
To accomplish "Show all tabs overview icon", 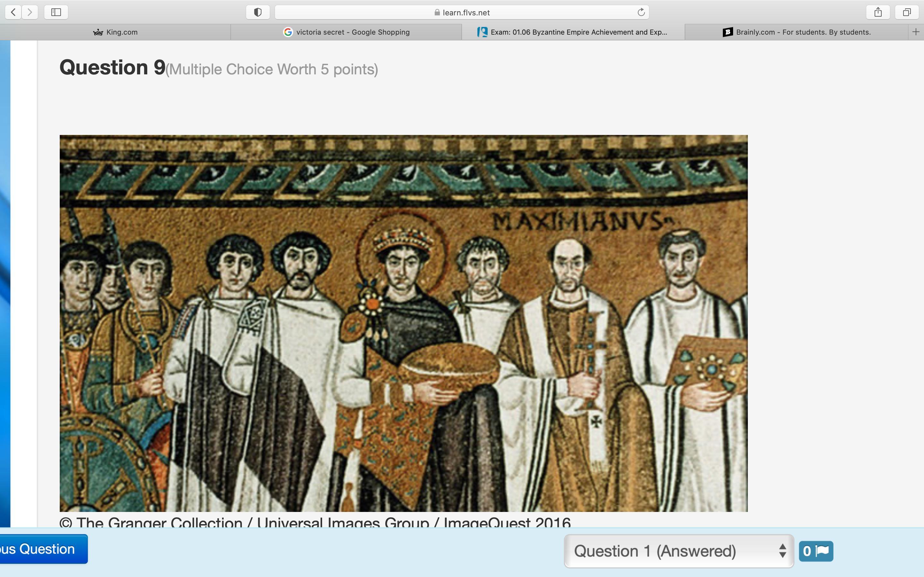I will pyautogui.click(x=906, y=12).
